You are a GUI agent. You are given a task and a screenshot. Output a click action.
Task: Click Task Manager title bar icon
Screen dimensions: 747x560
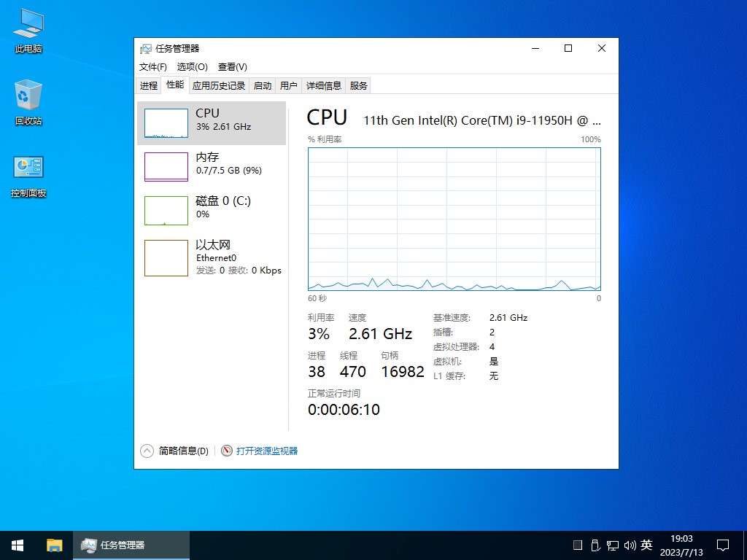[x=145, y=49]
